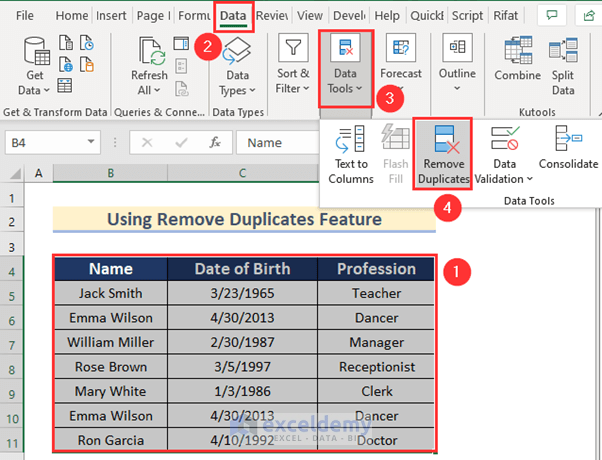Open the Sort & Filter menu
Image resolution: width=602 pixels, height=460 pixels.
[x=293, y=64]
